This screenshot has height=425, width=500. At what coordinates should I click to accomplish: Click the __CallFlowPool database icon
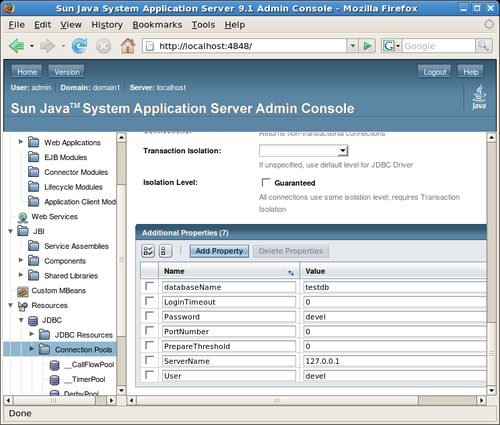[54, 365]
